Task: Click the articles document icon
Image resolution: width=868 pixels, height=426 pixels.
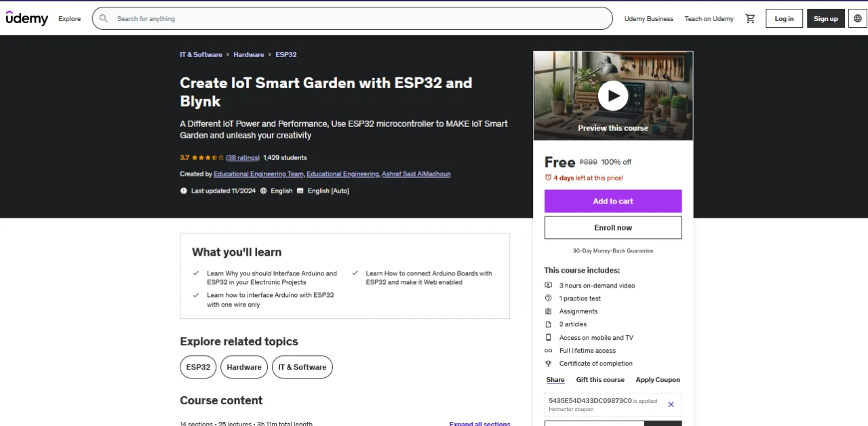Action: pyautogui.click(x=549, y=324)
